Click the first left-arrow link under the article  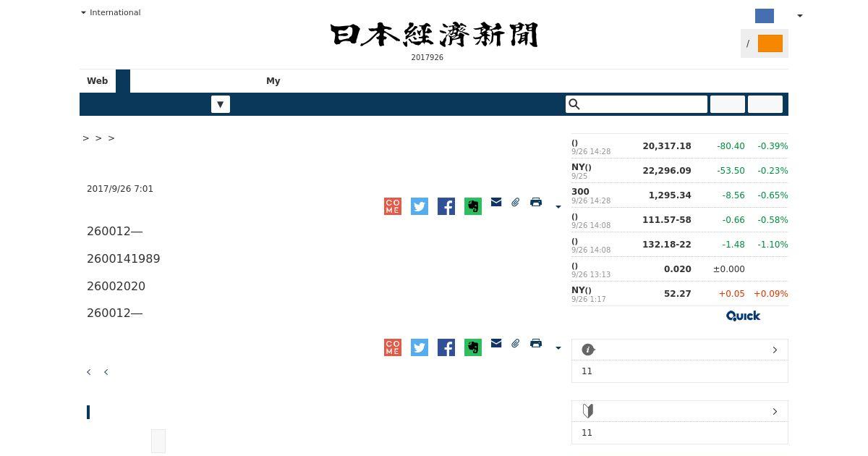(89, 372)
